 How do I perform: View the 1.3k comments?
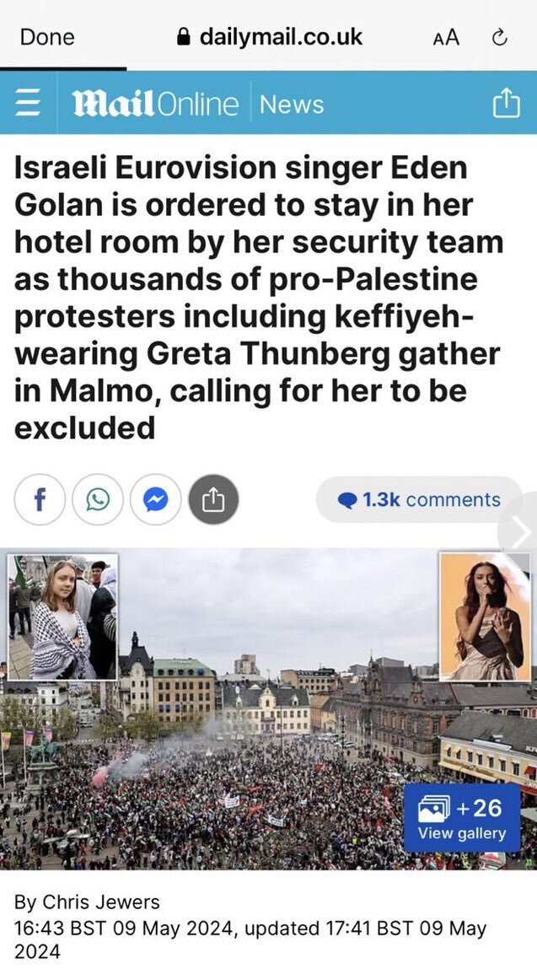pos(419,499)
